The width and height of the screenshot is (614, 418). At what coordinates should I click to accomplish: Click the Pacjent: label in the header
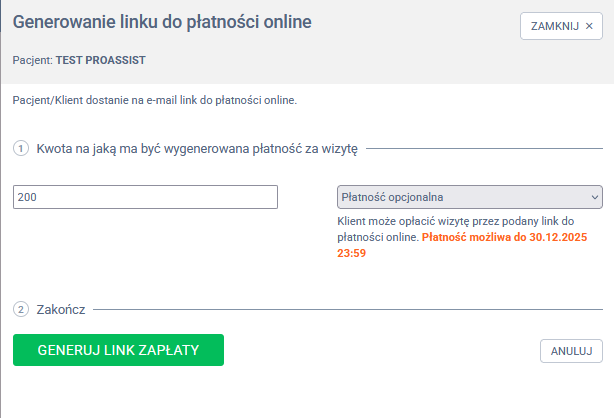point(33,60)
